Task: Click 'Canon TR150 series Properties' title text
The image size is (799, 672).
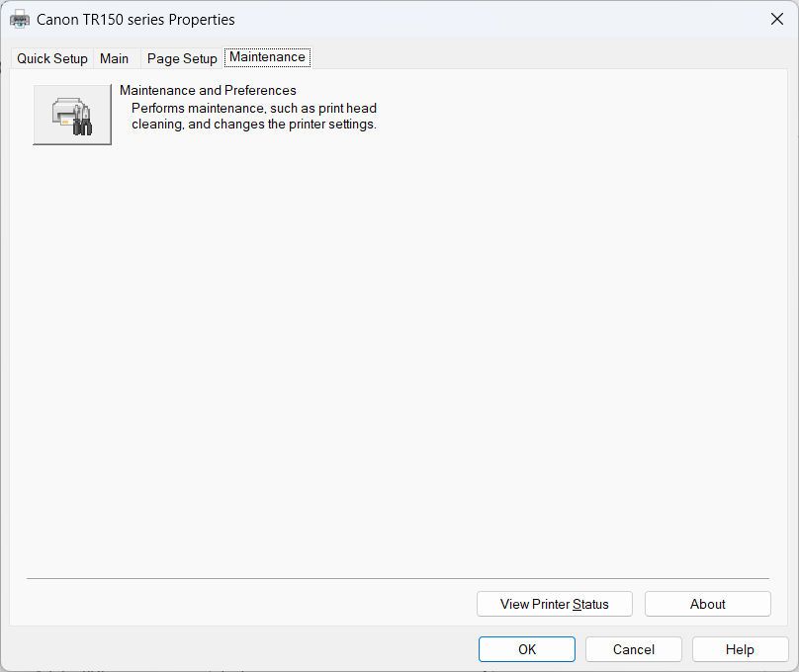Action: point(135,20)
